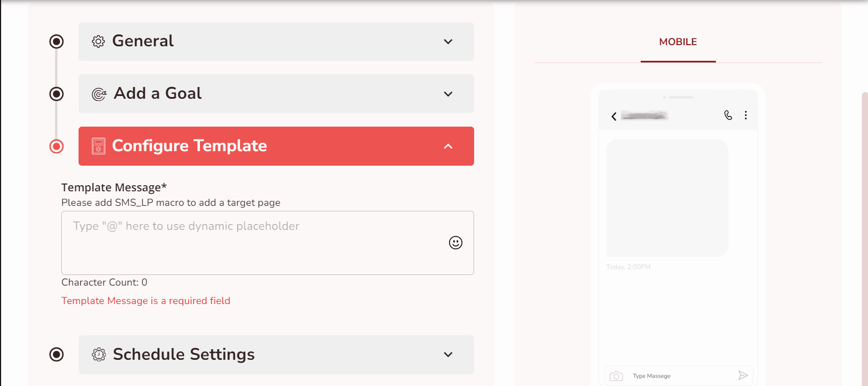Image resolution: width=868 pixels, height=386 pixels.
Task: Select the Schedule Settings step marker
Action: click(x=56, y=355)
